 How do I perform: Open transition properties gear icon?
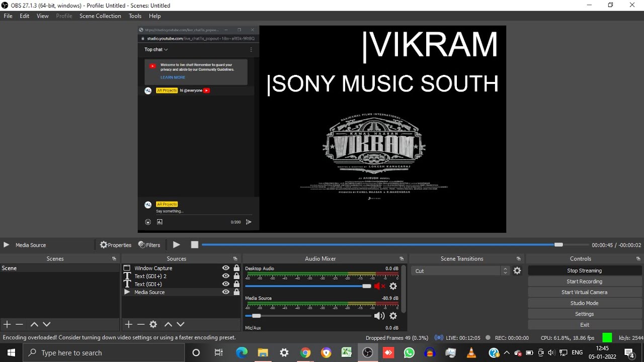[x=517, y=270]
